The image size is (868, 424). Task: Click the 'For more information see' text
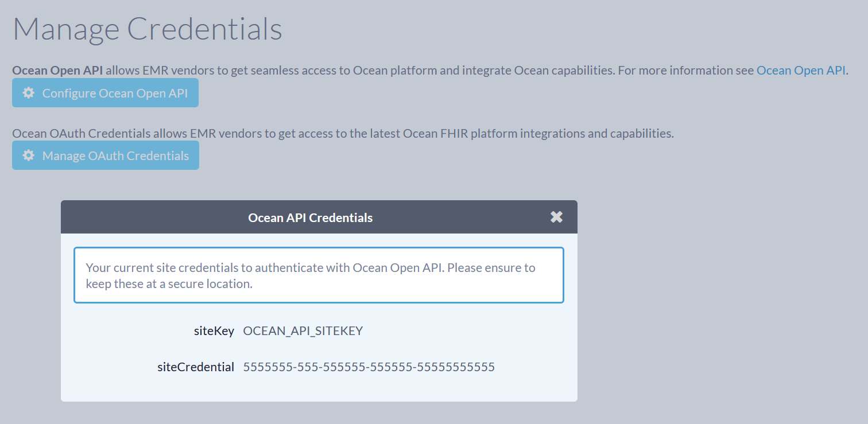pyautogui.click(x=687, y=71)
